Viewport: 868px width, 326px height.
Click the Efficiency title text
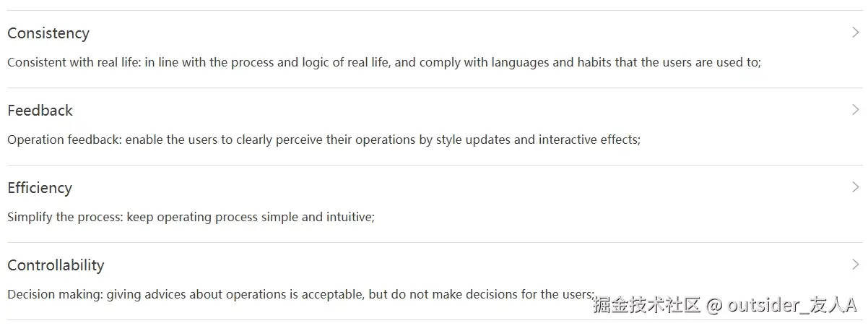(x=40, y=188)
